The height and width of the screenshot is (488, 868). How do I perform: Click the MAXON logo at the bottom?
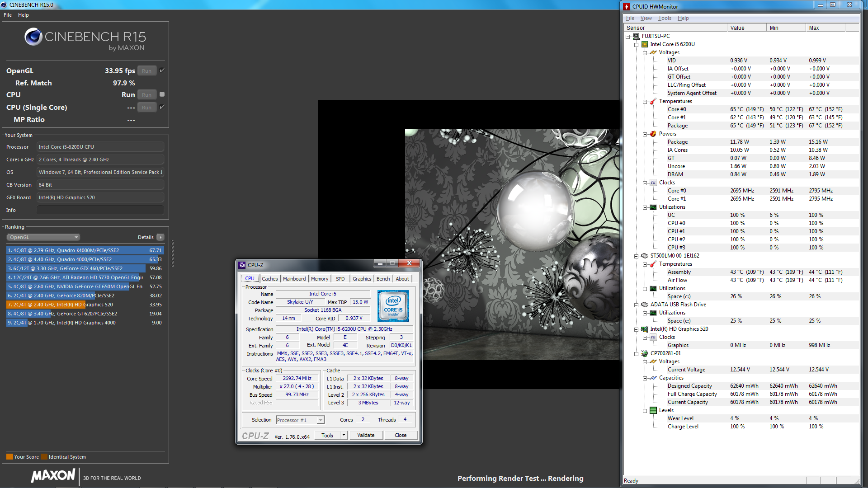click(53, 475)
